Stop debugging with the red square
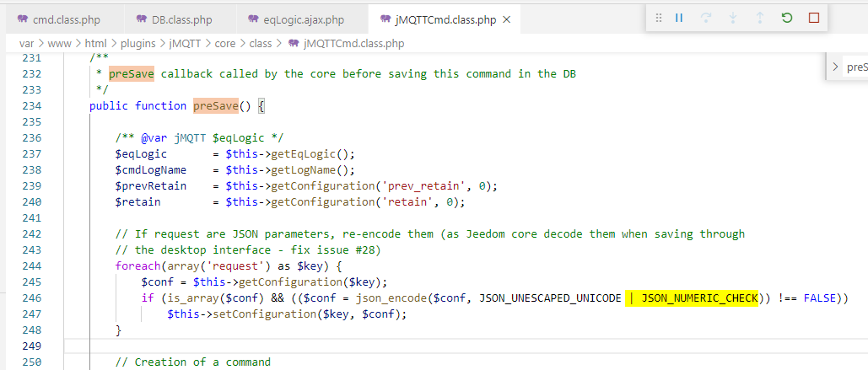The width and height of the screenshot is (868, 370). point(814,19)
